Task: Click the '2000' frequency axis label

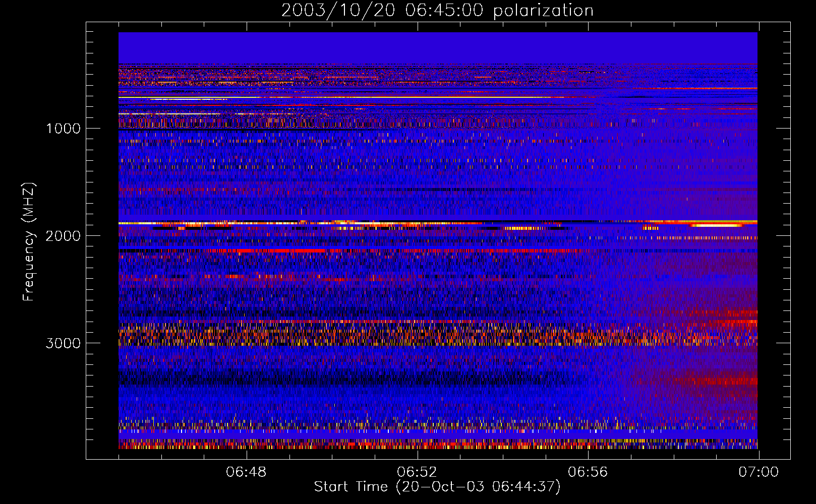Action: 63,236
